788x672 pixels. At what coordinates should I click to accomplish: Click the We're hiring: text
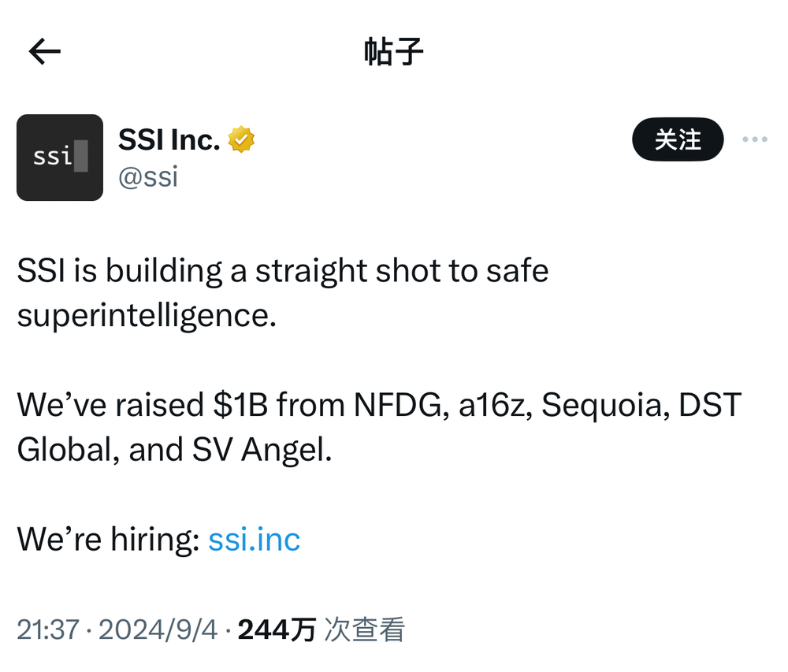point(109,540)
